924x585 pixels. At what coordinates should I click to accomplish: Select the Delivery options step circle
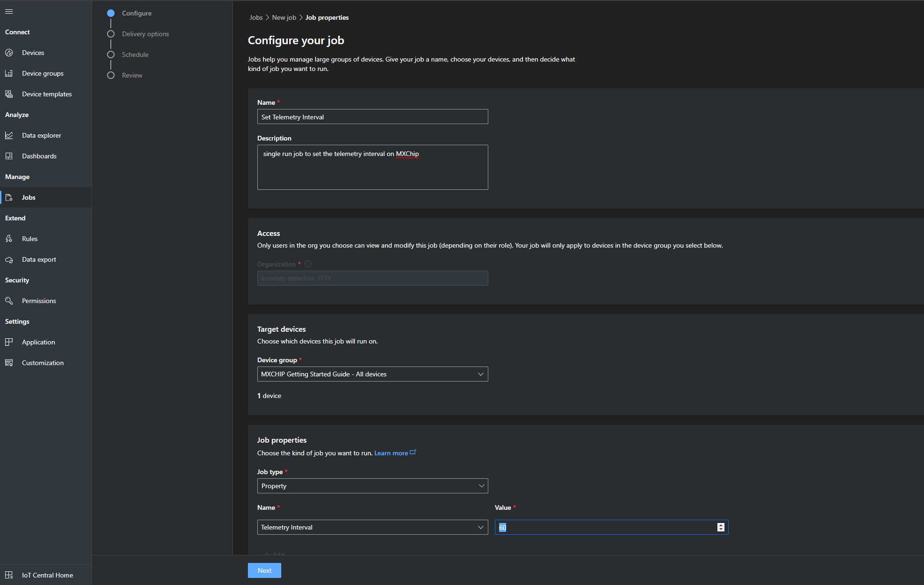pos(111,34)
